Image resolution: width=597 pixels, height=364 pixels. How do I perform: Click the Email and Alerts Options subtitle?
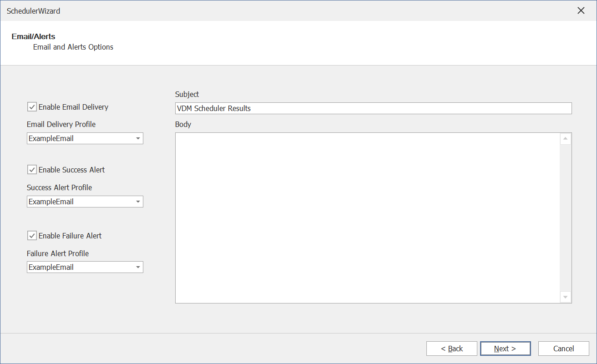[73, 47]
